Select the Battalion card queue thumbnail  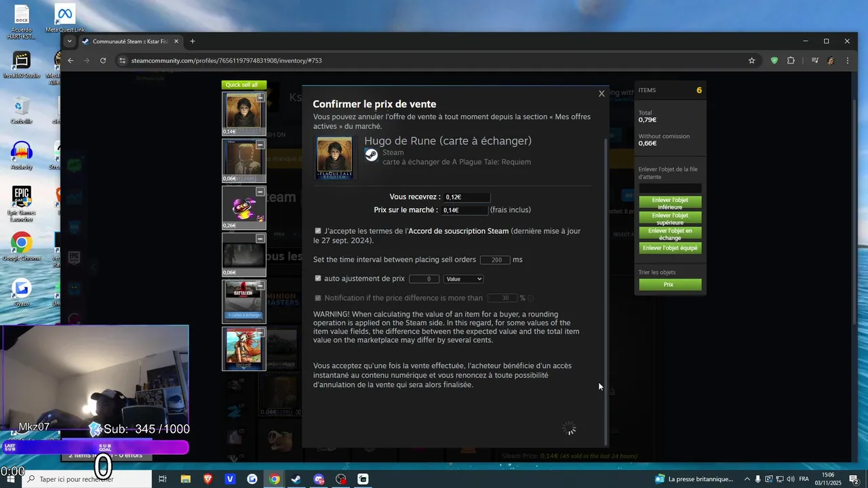point(244,301)
